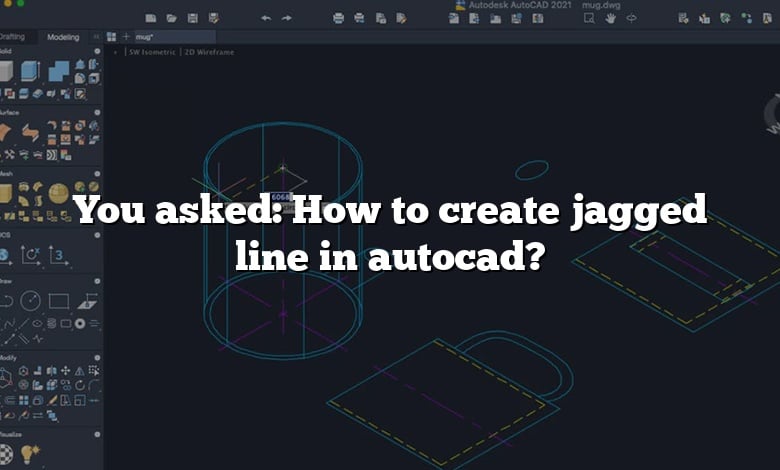Screen dimensions: 780x470
Task: Click the tool palette collapse arrows
Action: tap(96, 37)
